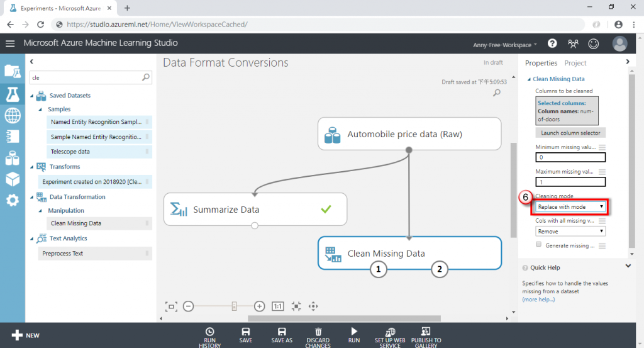Open the Trained Models cube sidebar icon
644x348 pixels.
tap(13, 179)
